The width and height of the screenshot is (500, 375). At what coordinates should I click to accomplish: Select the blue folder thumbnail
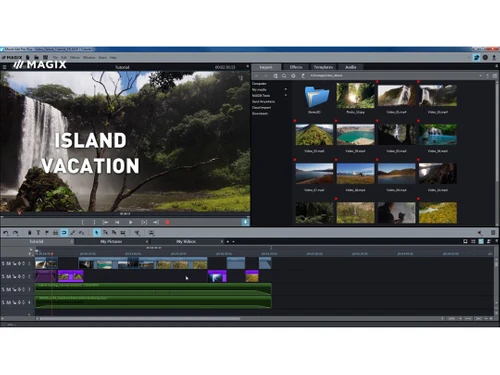pyautogui.click(x=316, y=97)
